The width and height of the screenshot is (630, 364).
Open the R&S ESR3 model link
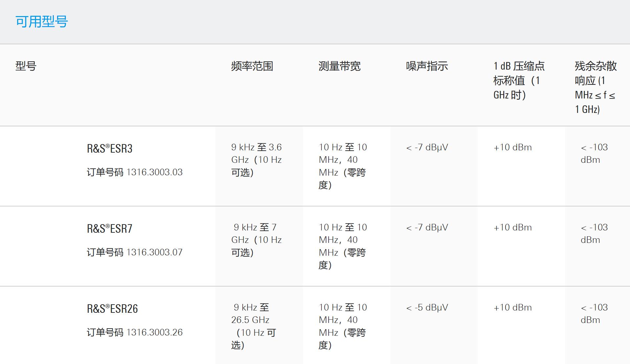[110, 149]
